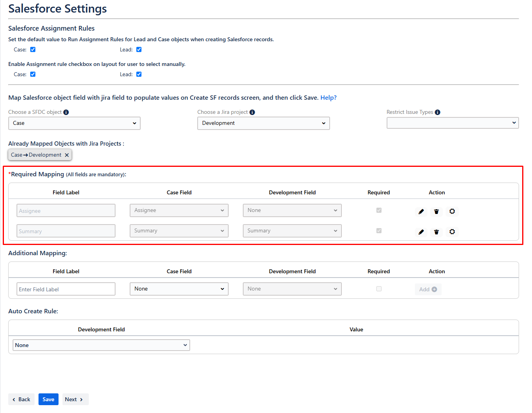This screenshot has width=532, height=413.
Task: Click info icon next to Choose a Jira project
Action: pos(252,112)
